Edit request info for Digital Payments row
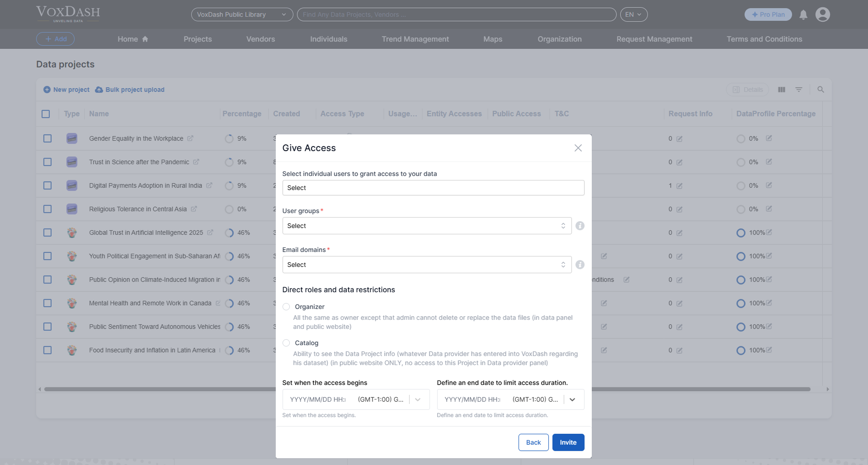This screenshot has height=465, width=868. pyautogui.click(x=679, y=186)
